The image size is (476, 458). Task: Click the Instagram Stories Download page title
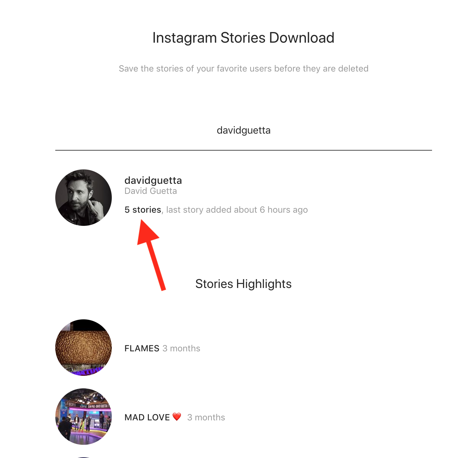tap(244, 38)
